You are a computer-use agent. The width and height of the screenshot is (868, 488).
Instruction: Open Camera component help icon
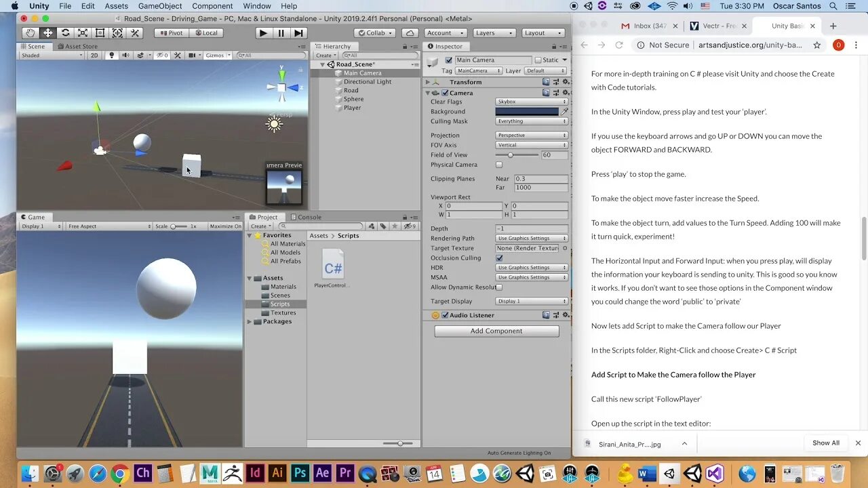coord(546,93)
